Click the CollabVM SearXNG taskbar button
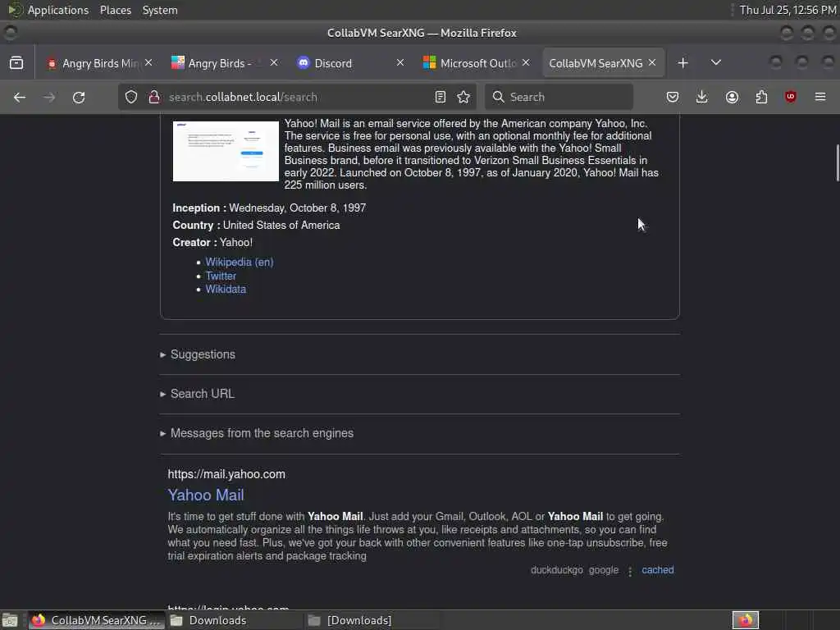 coord(97,620)
